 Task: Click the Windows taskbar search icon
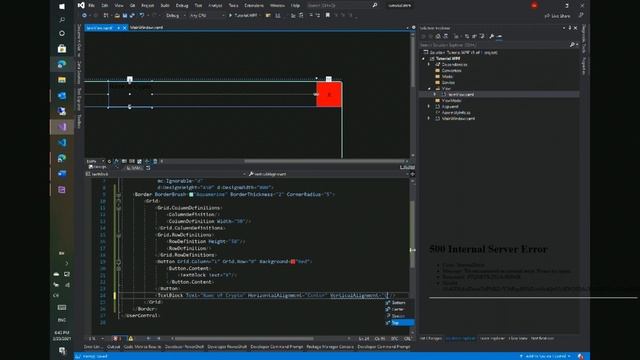click(62, 20)
